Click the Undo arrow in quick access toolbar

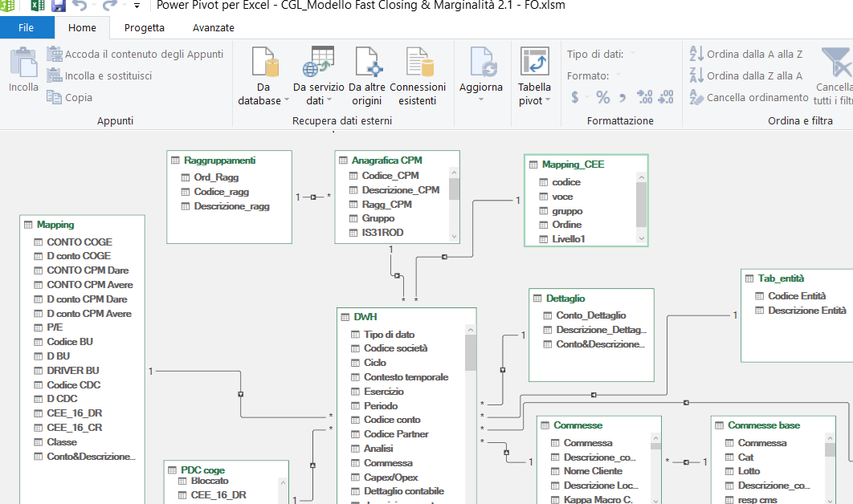(80, 6)
